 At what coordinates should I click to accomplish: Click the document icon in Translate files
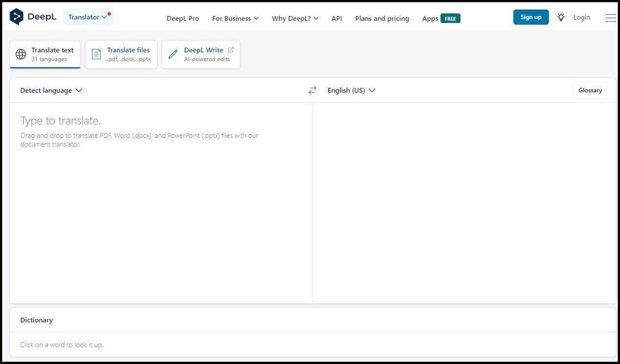(x=96, y=54)
